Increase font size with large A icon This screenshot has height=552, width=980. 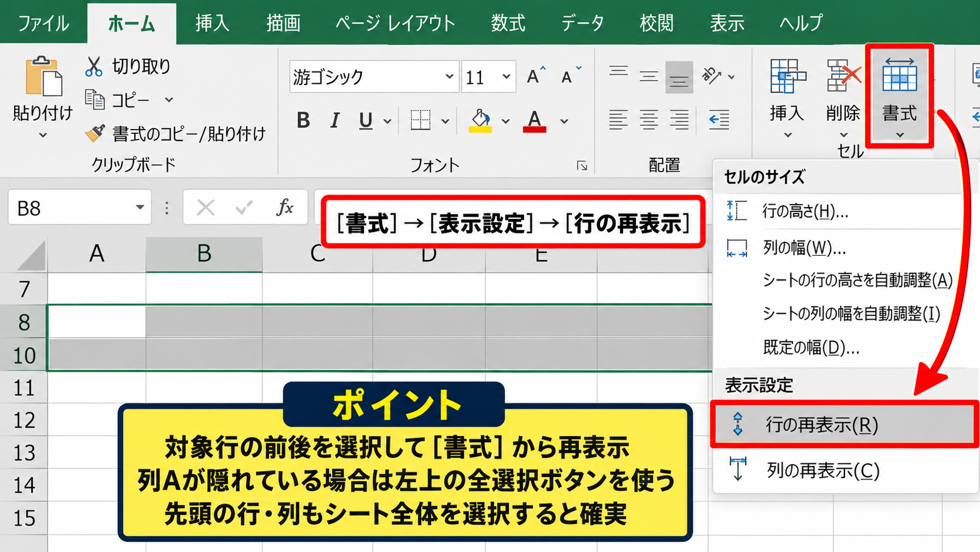(x=536, y=76)
